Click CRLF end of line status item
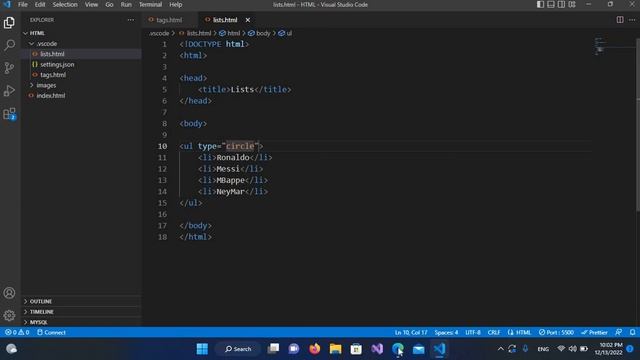Screen dimensions: 640x360 (x=494, y=332)
